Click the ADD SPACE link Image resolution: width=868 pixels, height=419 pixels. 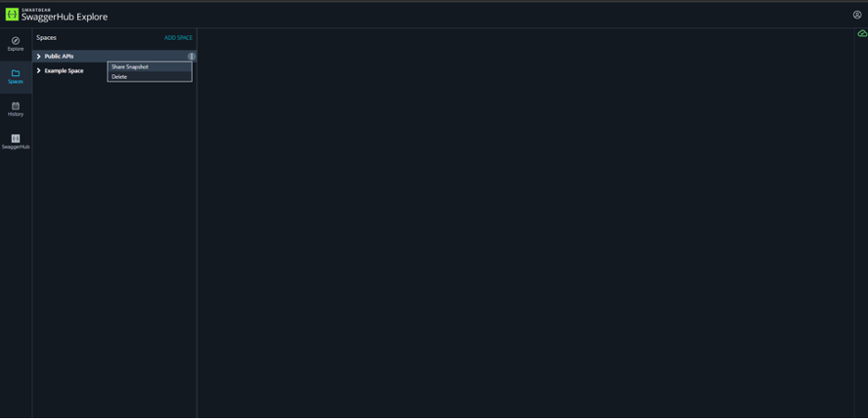(178, 38)
